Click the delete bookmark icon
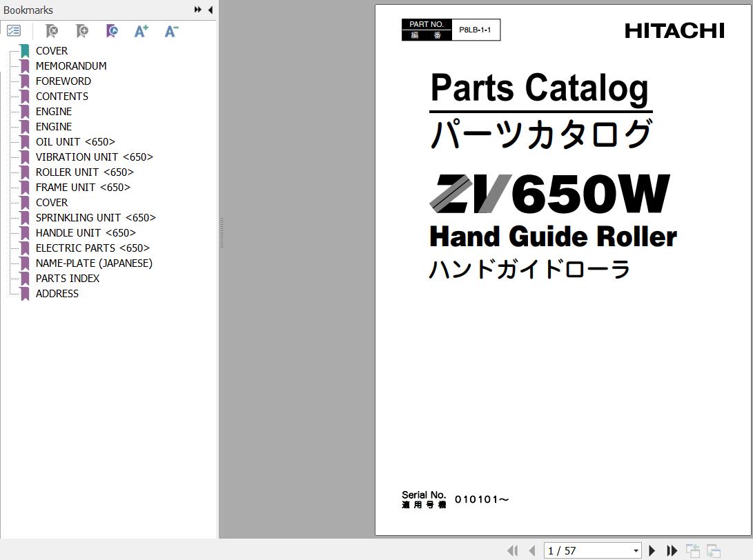Viewport: 753px width, 560px height. 52,31
